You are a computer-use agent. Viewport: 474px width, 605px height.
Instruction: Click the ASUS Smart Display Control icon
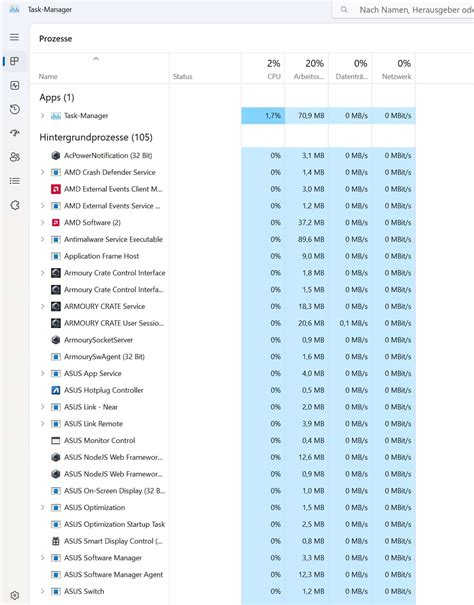(56, 541)
